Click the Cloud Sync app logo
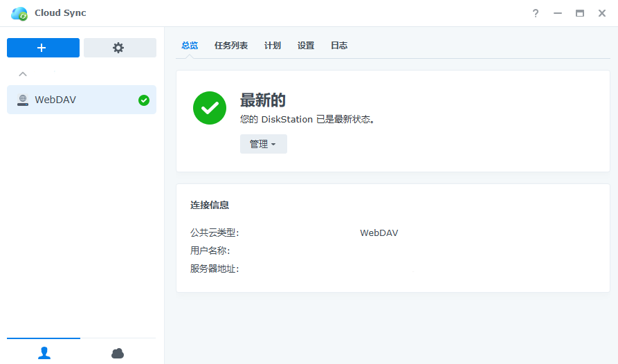The width and height of the screenshot is (618, 364). click(x=19, y=13)
